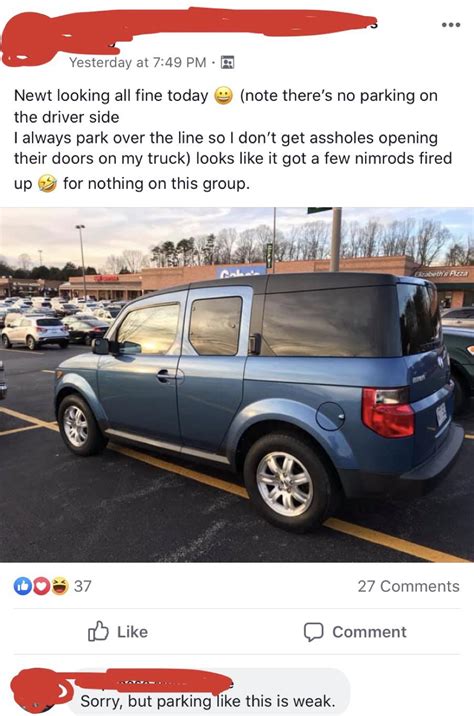Screen dimensions: 474x716
Task: Click the laughing face reaction icon
Action: coord(59,586)
